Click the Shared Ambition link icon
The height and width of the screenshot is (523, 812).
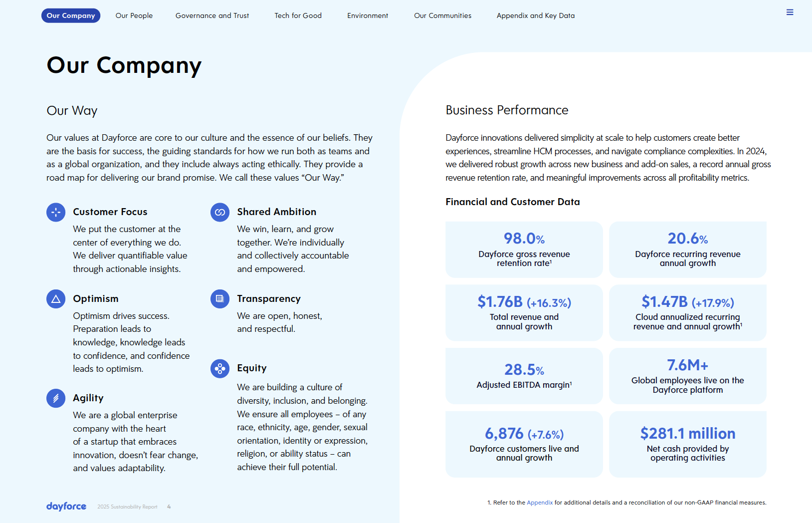220,212
